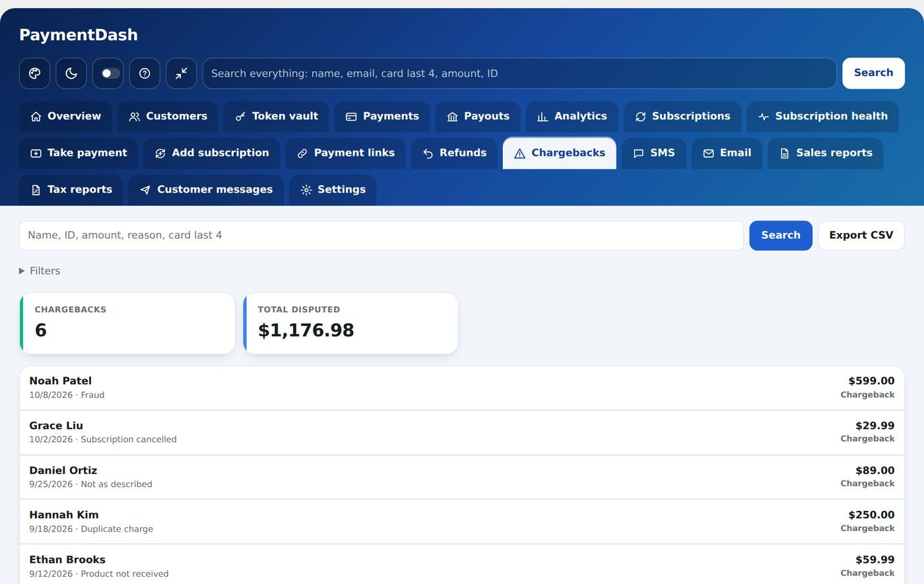Screen dimensions: 924x584
Task: Select the Chargebacks tab
Action: tap(560, 153)
